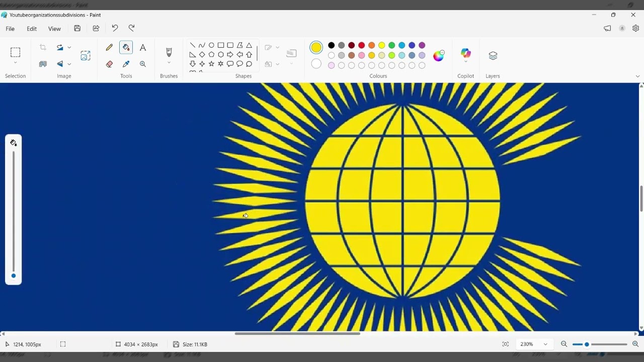Open Paint settings gear
644x362 pixels.
click(636, 29)
